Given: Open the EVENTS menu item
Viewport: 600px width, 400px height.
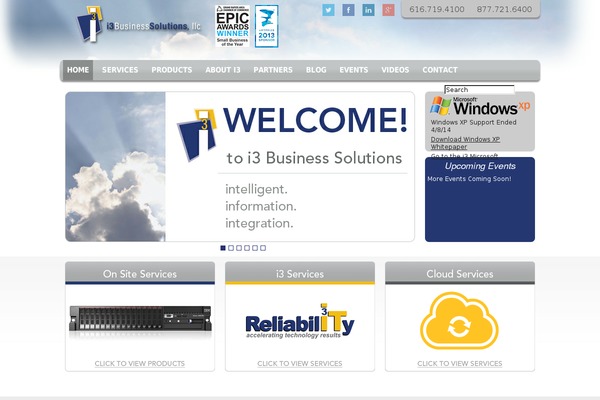Looking at the screenshot, I should pos(354,70).
